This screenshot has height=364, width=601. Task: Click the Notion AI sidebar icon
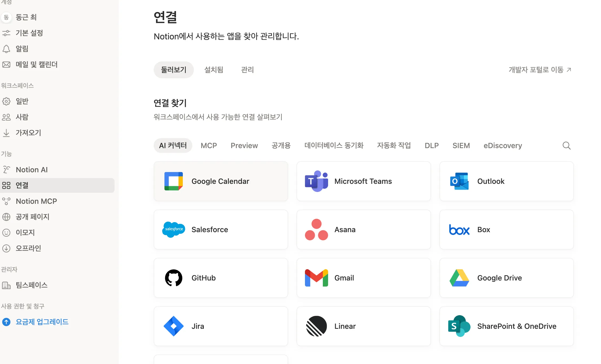pos(6,170)
